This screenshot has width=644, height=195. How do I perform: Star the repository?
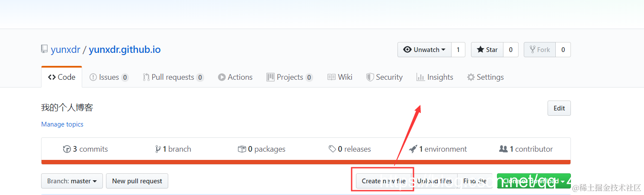(x=487, y=50)
